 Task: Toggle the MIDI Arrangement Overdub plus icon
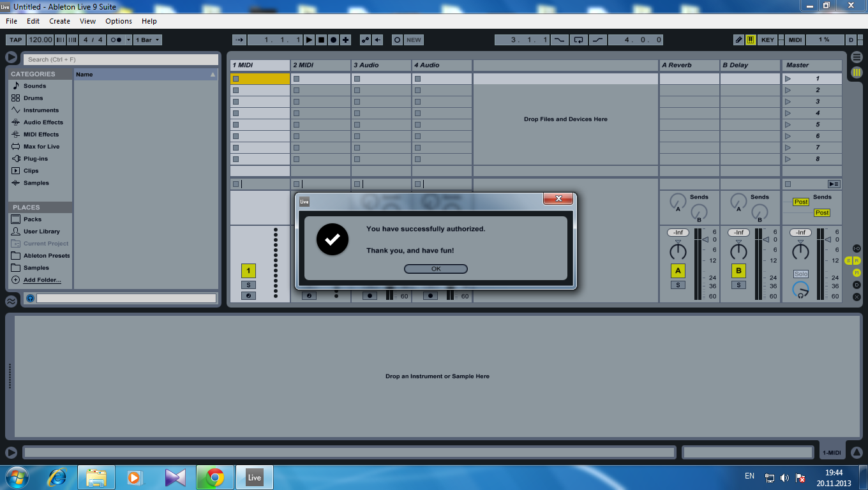[346, 40]
